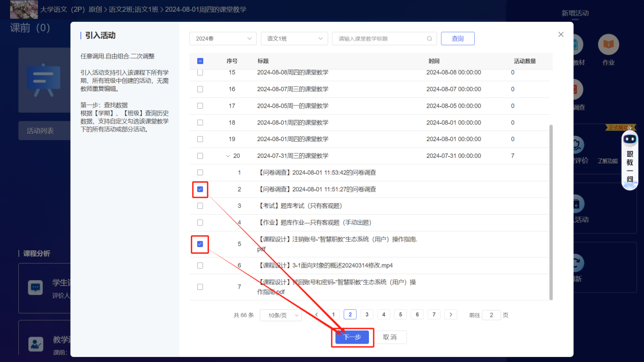The image size is (644, 362).
Task: Check the 题库考试 exam activity checkbox
Action: [x=200, y=206]
